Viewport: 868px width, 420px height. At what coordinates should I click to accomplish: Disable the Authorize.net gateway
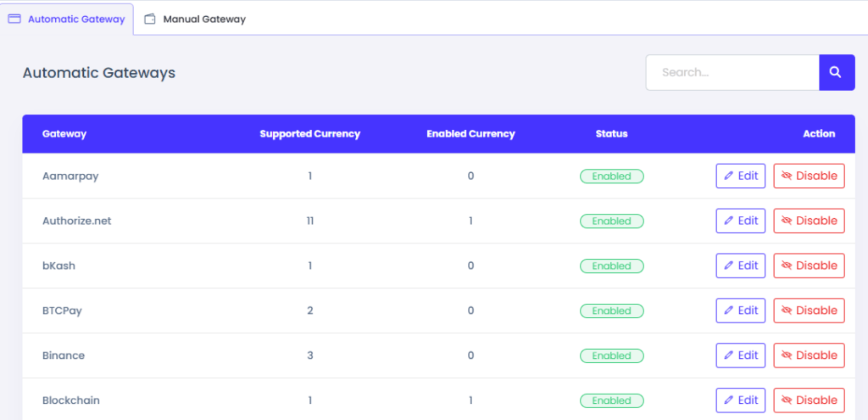(809, 221)
